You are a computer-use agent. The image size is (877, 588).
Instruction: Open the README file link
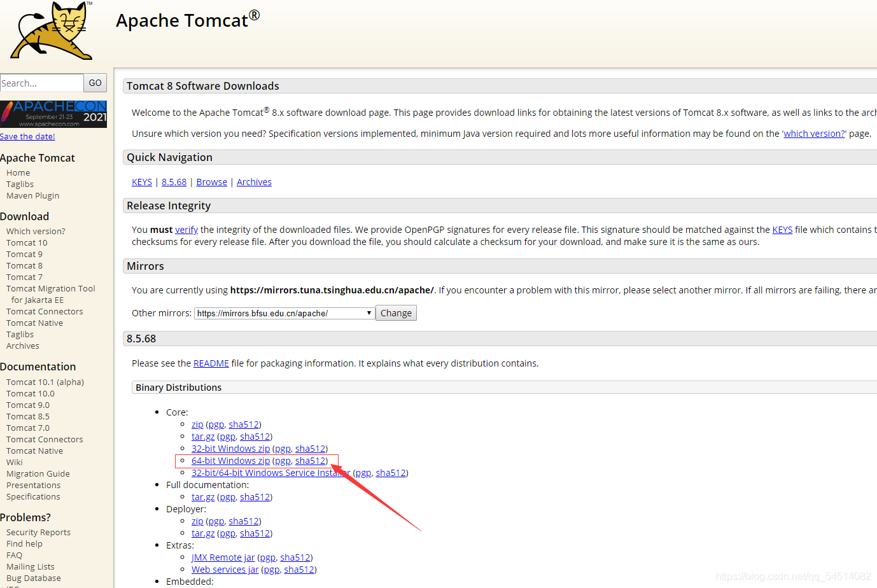click(x=211, y=363)
